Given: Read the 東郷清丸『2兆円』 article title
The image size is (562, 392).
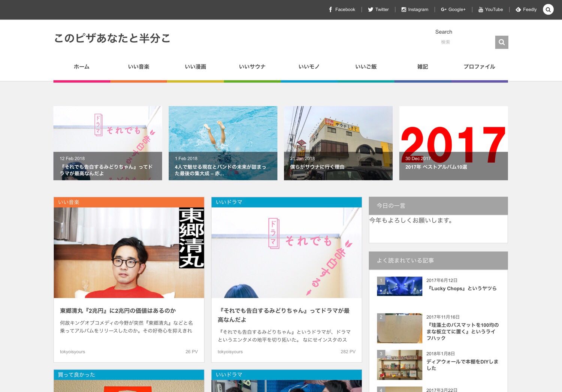Looking at the screenshot, I should coord(118,311).
